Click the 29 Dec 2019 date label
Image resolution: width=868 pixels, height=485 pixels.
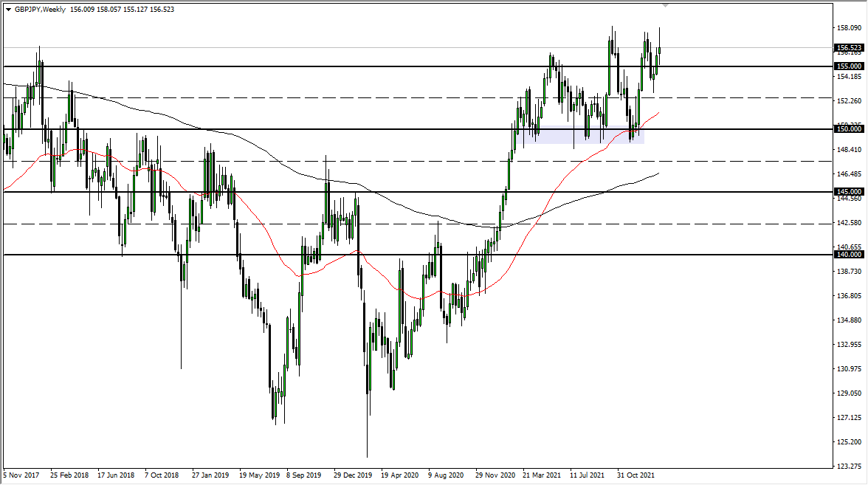(x=352, y=476)
